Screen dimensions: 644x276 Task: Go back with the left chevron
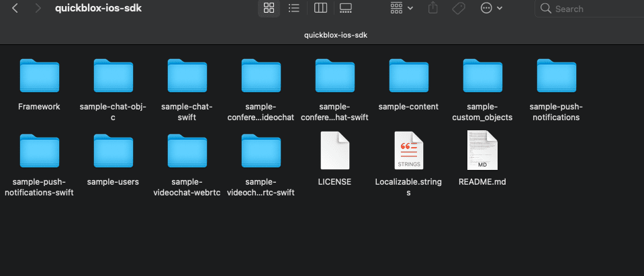click(x=15, y=8)
